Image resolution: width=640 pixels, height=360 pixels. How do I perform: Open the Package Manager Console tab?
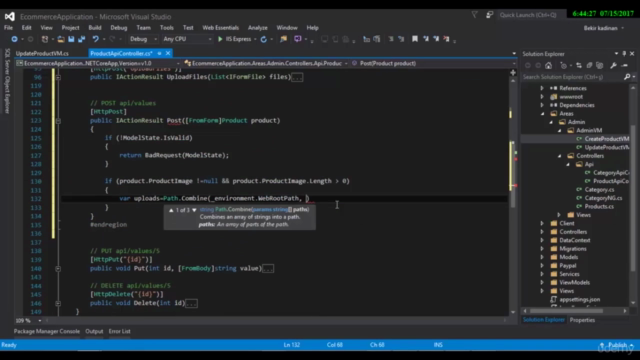pos(47,331)
